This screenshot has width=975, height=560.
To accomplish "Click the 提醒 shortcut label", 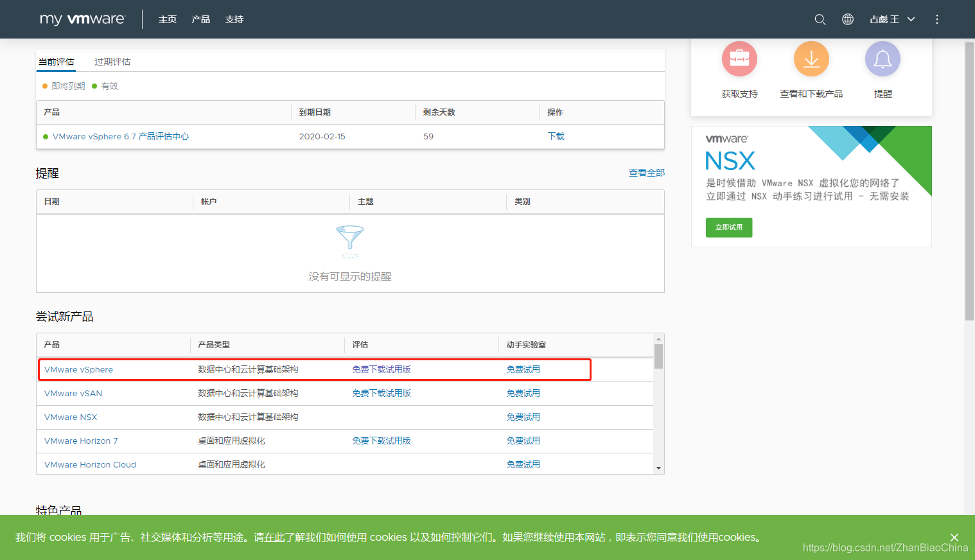I will coord(883,94).
